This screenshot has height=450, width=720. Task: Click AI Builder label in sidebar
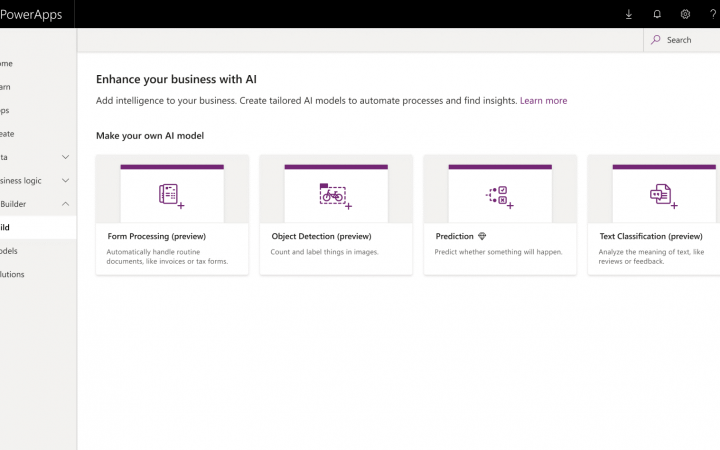[13, 204]
